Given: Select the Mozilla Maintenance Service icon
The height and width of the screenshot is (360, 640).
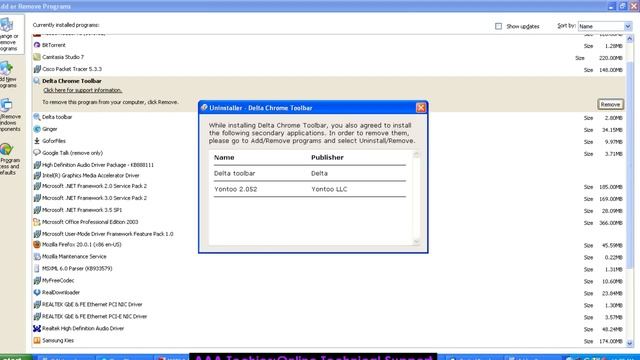Looking at the screenshot, I should coord(37,256).
